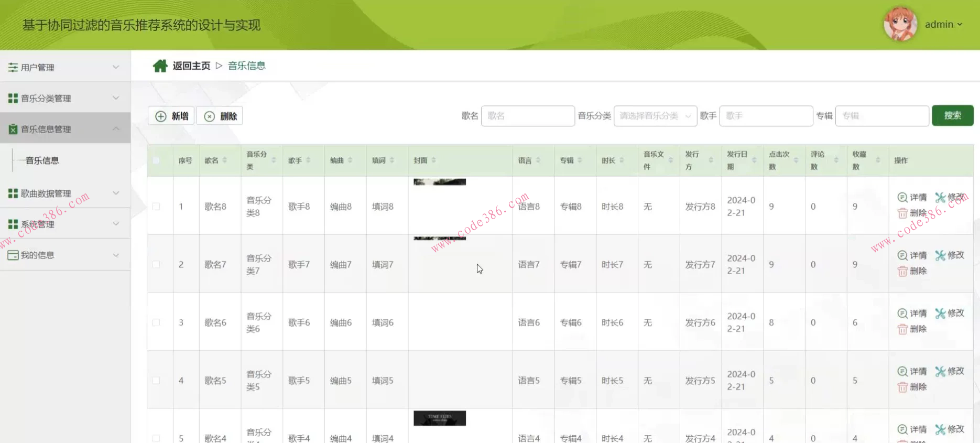This screenshot has width=980, height=443.
Task: Click the 修改 wrench icon in 歌名4 row
Action: (941, 429)
